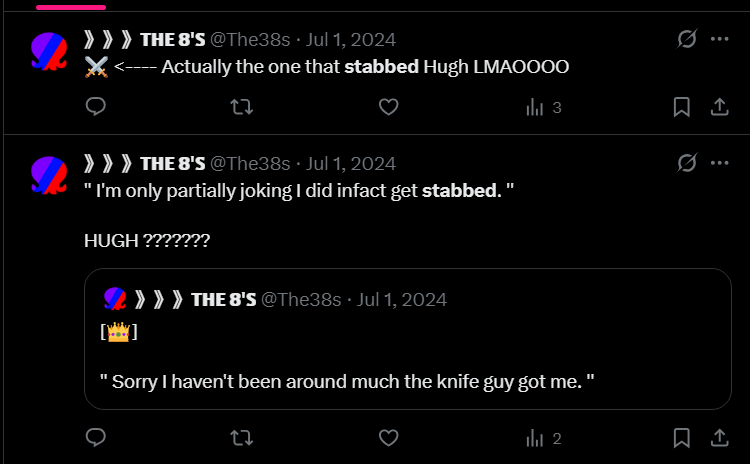Open Jul 1, 2024 timestamp of first tweet
Screen dimensions: 750x464
pyautogui.click(x=351, y=40)
